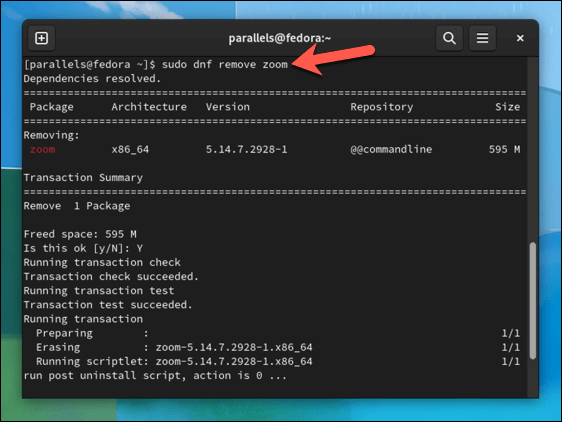Click 'Transaction check succeeded.' line

111,277
